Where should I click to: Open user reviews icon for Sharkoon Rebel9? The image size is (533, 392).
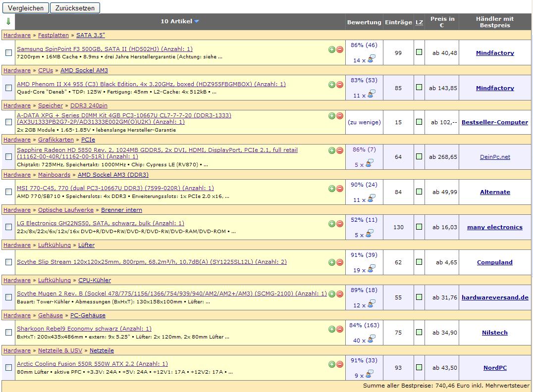(371, 340)
